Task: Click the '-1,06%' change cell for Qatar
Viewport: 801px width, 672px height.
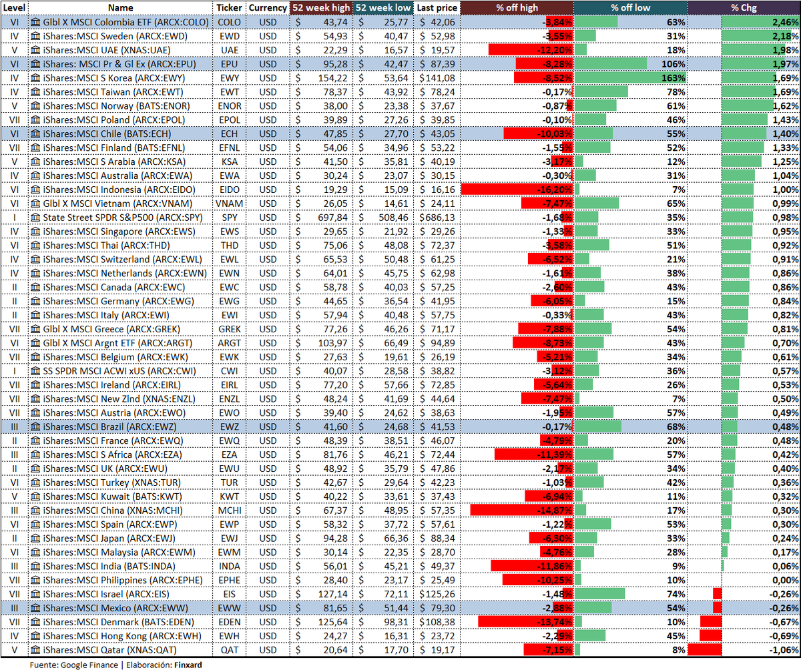Action: [744, 650]
